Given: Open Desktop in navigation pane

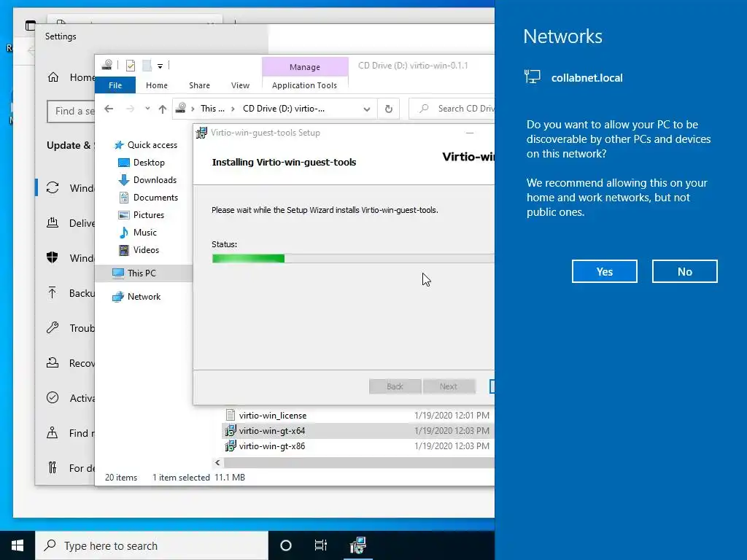Looking at the screenshot, I should pos(142,163).
